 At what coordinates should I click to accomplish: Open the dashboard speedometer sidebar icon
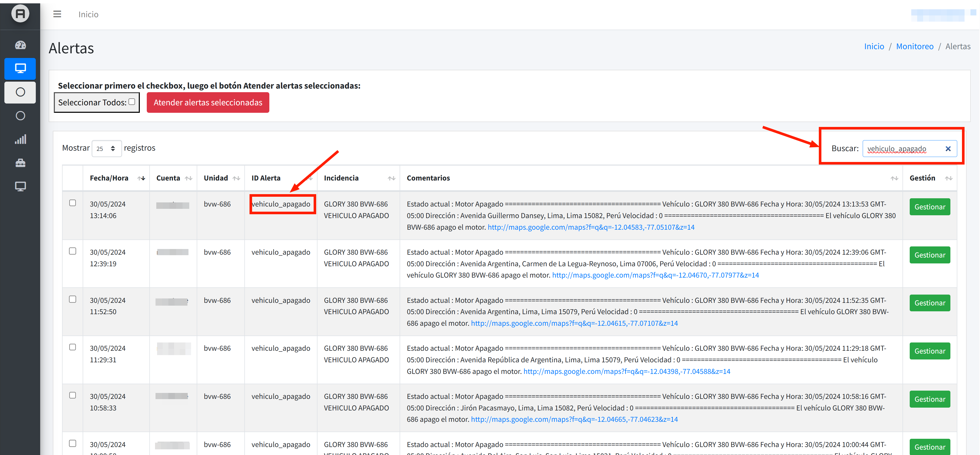point(20,45)
